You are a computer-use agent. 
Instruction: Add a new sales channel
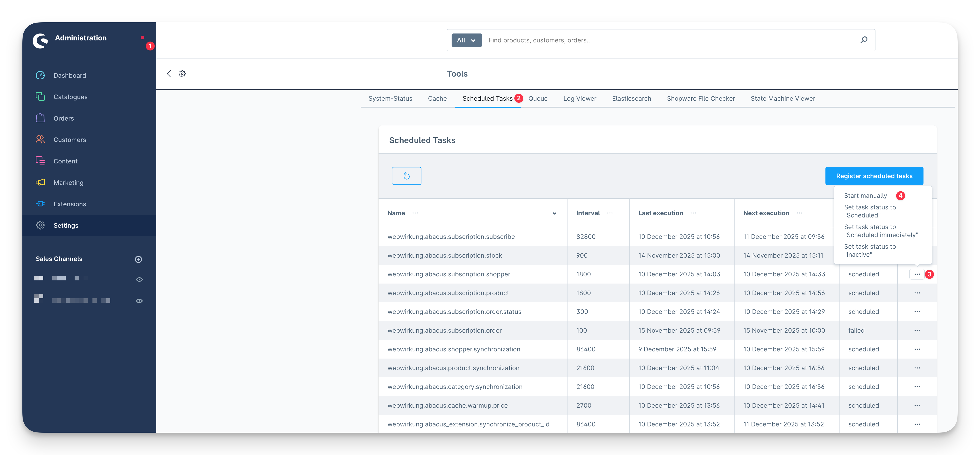[x=138, y=259]
